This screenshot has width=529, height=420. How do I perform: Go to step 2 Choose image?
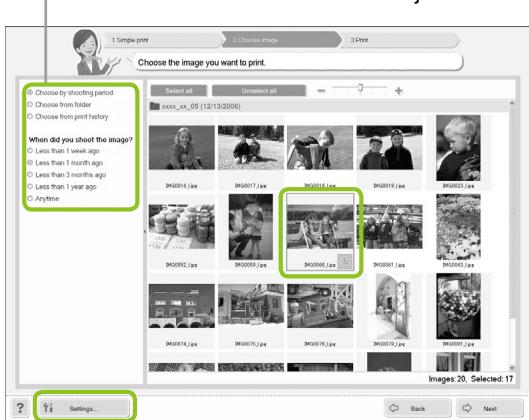[x=281, y=40]
